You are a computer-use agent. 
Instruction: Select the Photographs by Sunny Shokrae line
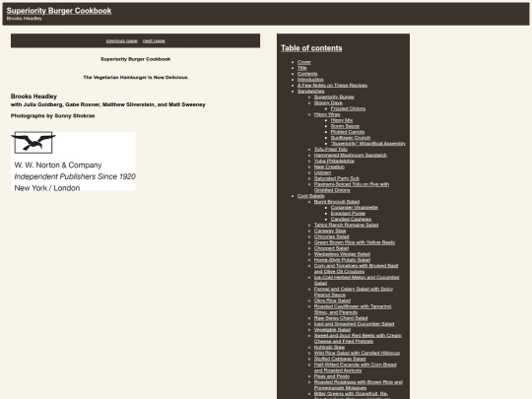[x=52, y=115]
